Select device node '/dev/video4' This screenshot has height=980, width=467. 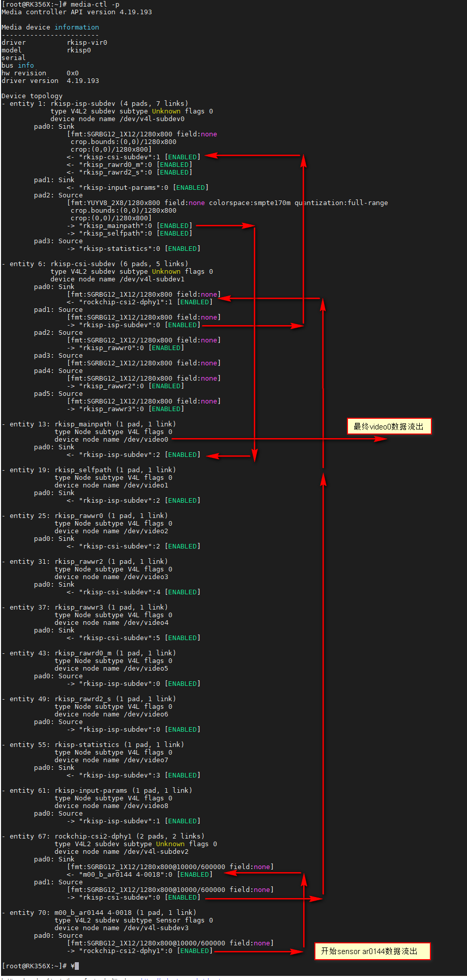146,622
